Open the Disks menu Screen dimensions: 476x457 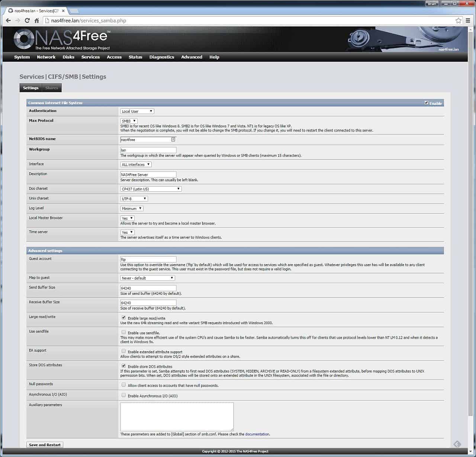(x=68, y=57)
